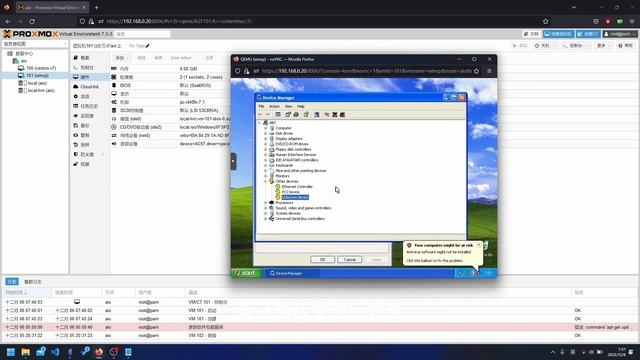Select the CD/DVD drive (ide2) hardware row
Screen dimensions: 640x360
(x=171, y=127)
